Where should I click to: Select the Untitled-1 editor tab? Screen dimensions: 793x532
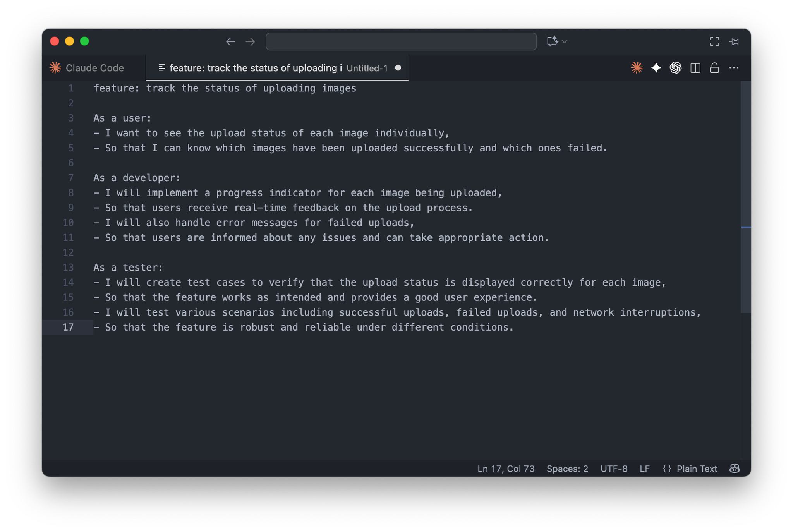point(277,68)
